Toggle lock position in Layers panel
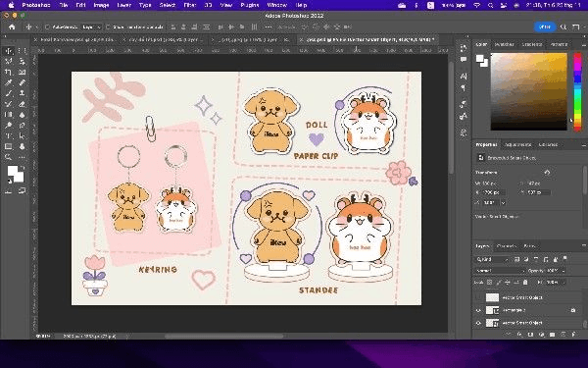The image size is (588, 368). tap(508, 283)
